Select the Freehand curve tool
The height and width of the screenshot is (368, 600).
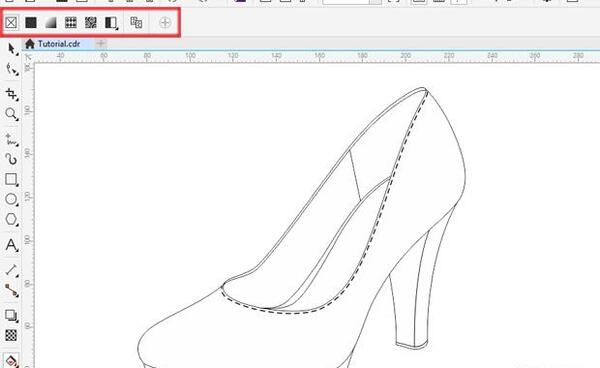[12, 140]
